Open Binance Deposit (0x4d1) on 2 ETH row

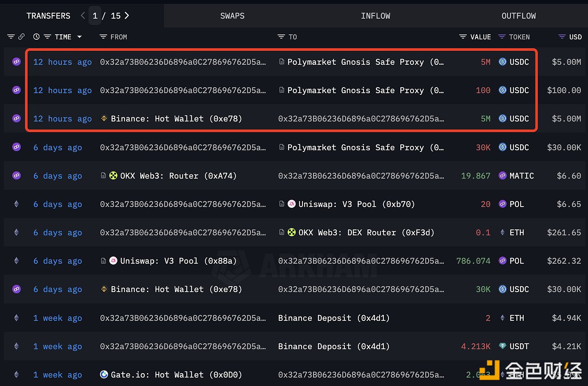pos(334,318)
